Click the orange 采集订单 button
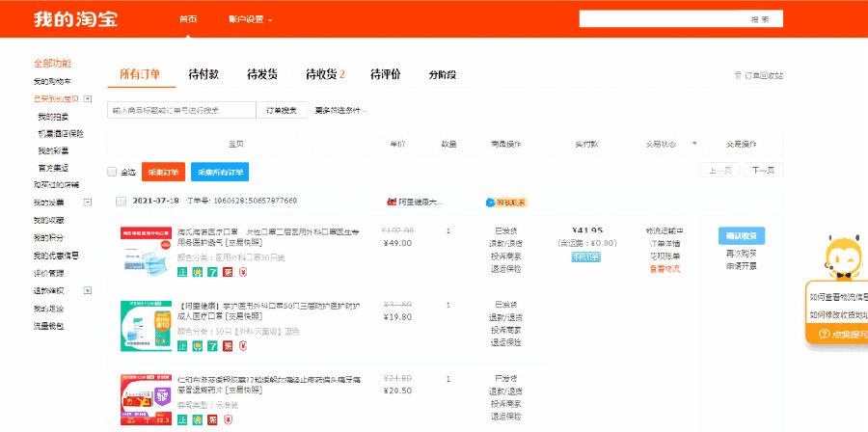Screen dimensions: 868x432 coord(163,172)
